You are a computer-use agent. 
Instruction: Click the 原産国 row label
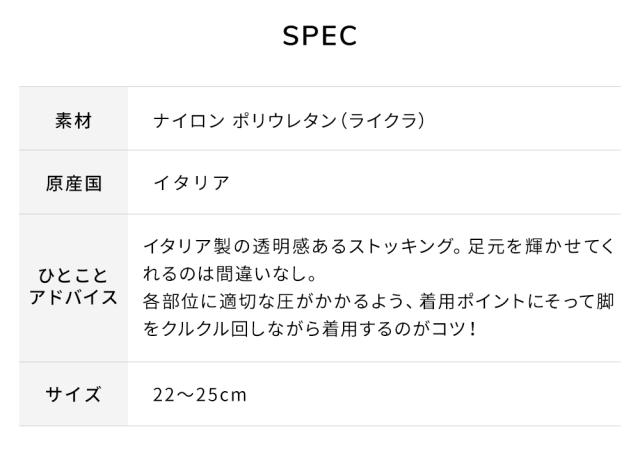click(73, 182)
